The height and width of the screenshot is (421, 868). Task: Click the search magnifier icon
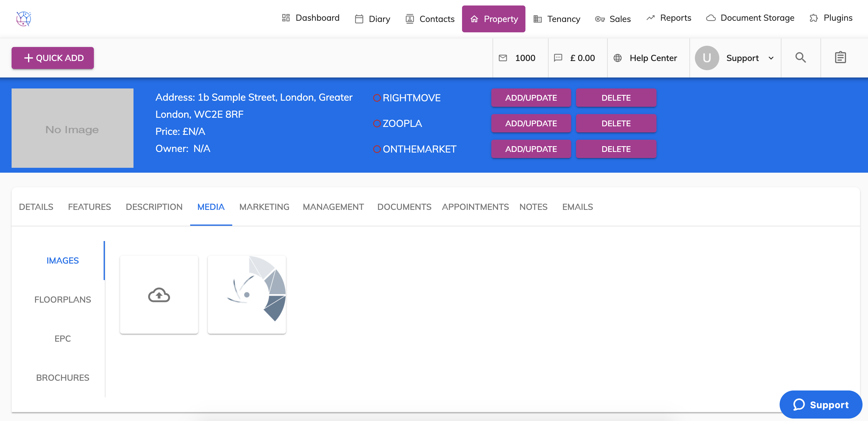800,58
